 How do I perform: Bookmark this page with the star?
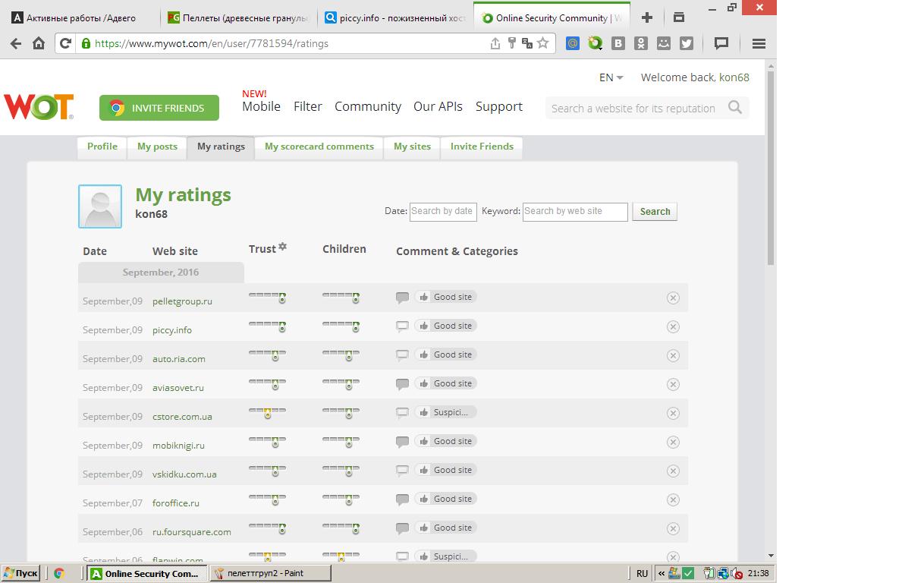coord(543,43)
